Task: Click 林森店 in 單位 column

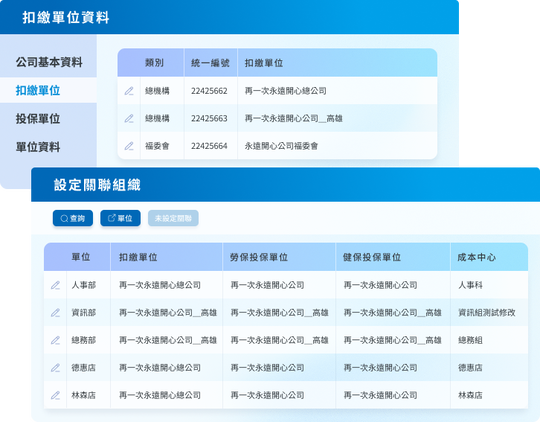Action: [84, 395]
